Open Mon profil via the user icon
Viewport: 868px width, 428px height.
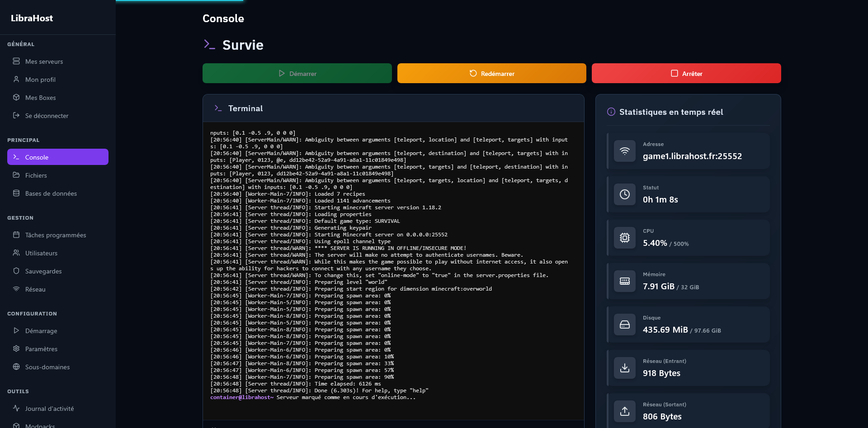[16, 79]
